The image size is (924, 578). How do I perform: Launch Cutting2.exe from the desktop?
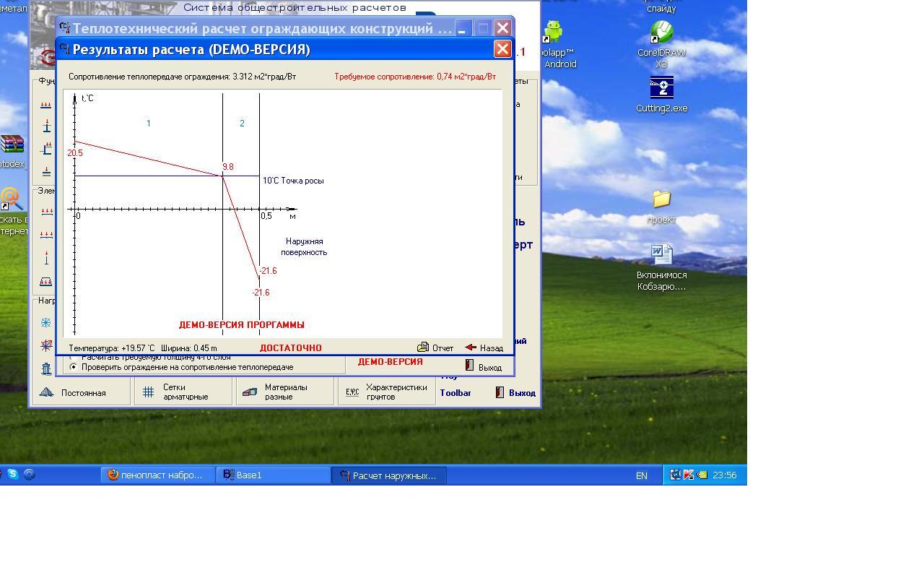click(x=661, y=88)
